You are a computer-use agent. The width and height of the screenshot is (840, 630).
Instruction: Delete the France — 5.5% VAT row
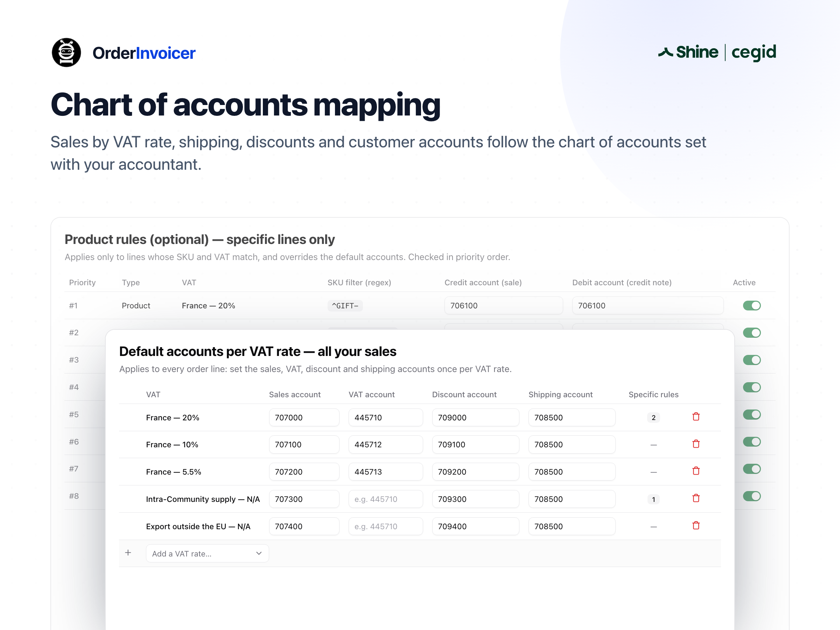(x=696, y=471)
